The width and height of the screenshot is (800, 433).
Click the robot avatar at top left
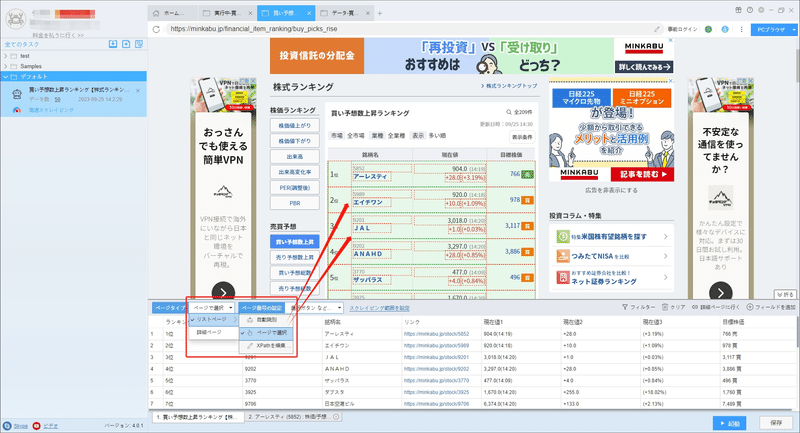coord(15,18)
